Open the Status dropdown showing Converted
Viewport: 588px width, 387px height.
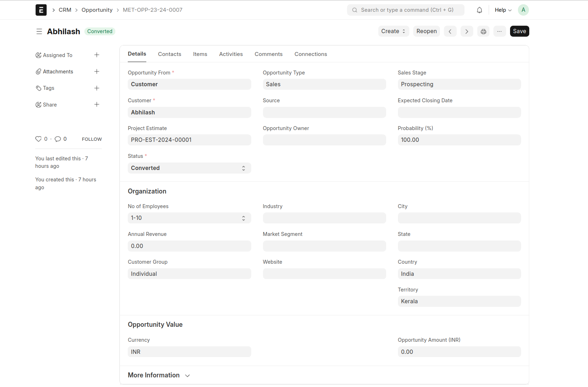[x=189, y=168]
